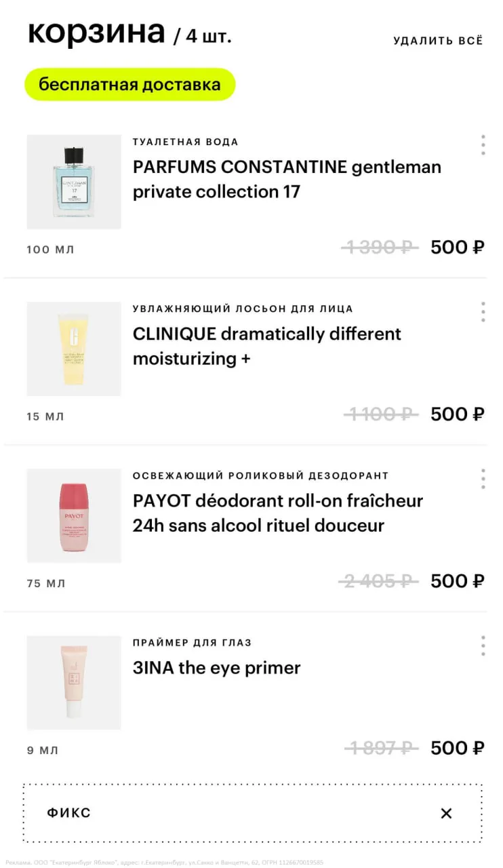Click the ФИКС promo code field

pos(224,813)
